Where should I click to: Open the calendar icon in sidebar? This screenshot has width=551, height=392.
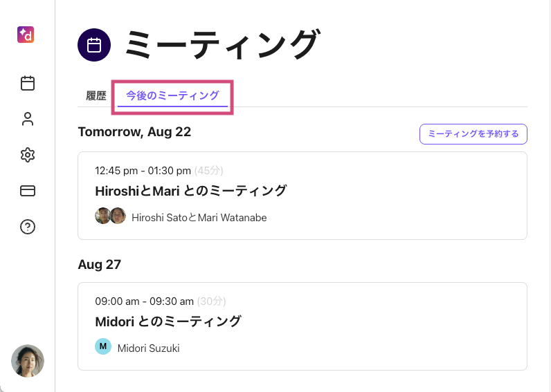(x=28, y=84)
